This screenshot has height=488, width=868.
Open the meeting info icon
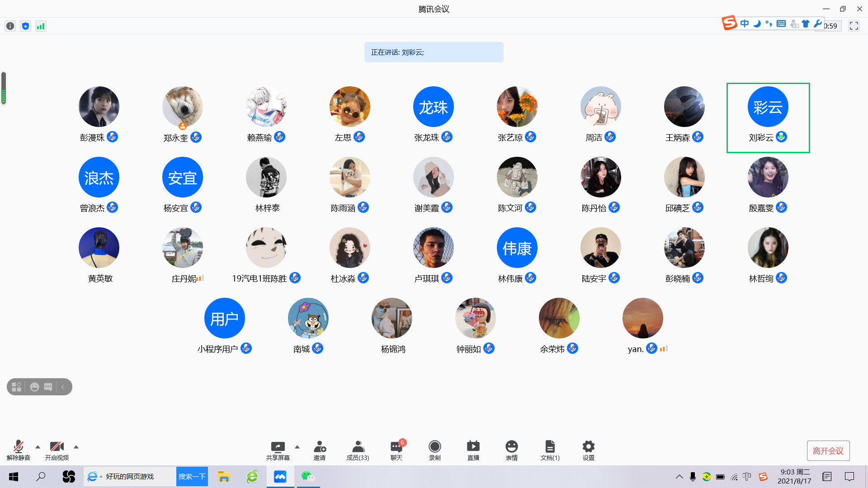click(x=10, y=26)
